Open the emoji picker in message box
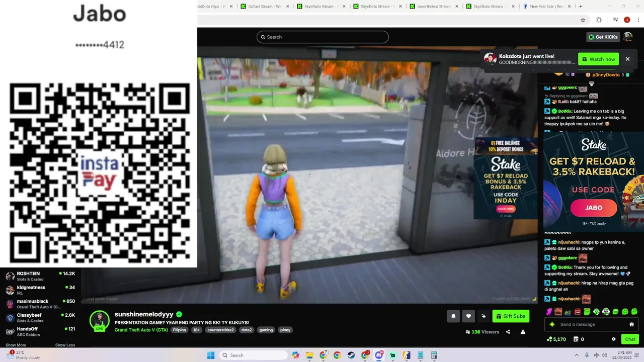 click(x=631, y=324)
